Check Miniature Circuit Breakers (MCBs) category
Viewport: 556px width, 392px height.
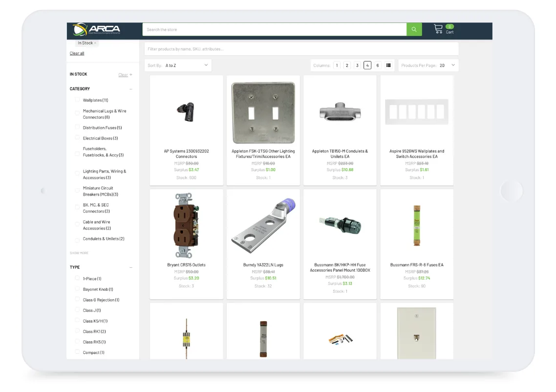77,191
